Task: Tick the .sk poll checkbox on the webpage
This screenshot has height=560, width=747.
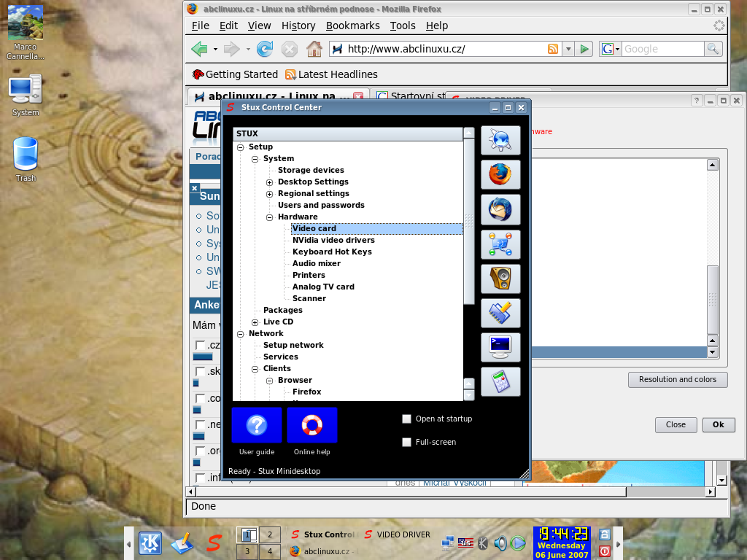Action: coord(200,371)
